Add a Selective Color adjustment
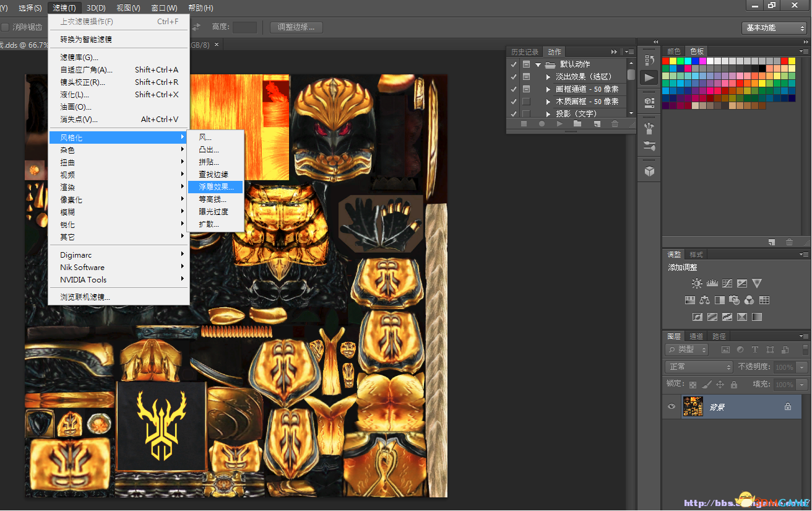The height and width of the screenshot is (511, 812). click(x=742, y=317)
